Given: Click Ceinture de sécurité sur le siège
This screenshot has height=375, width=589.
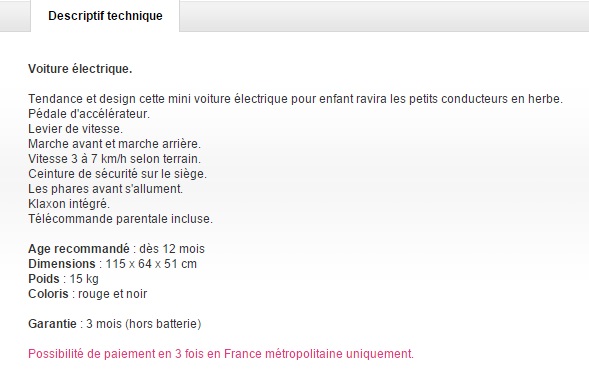Looking at the screenshot, I should [118, 174].
